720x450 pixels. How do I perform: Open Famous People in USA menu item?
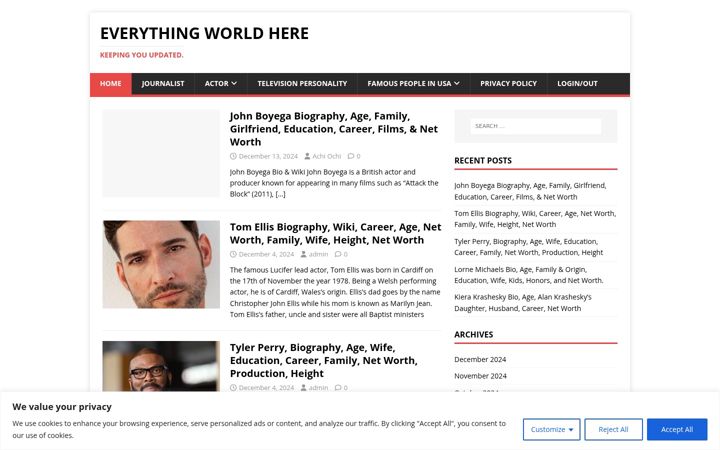tap(413, 84)
